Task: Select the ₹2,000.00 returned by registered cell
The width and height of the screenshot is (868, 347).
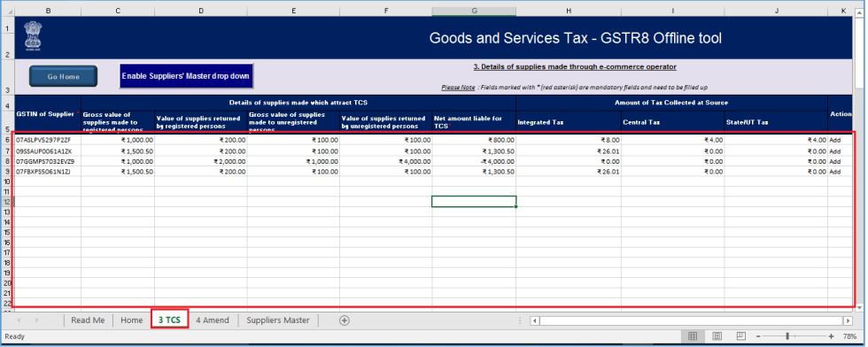Action: click(x=201, y=161)
